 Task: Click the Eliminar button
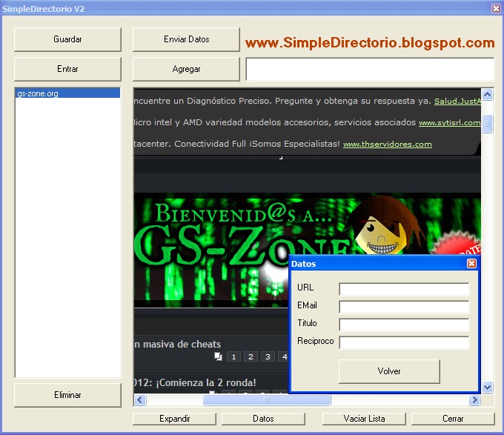[67, 395]
